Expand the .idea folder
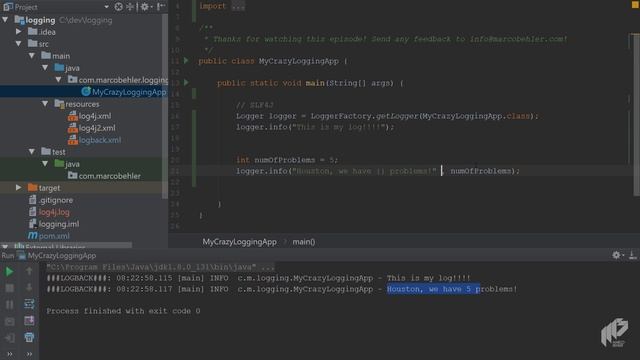640x360 pixels. (18, 31)
